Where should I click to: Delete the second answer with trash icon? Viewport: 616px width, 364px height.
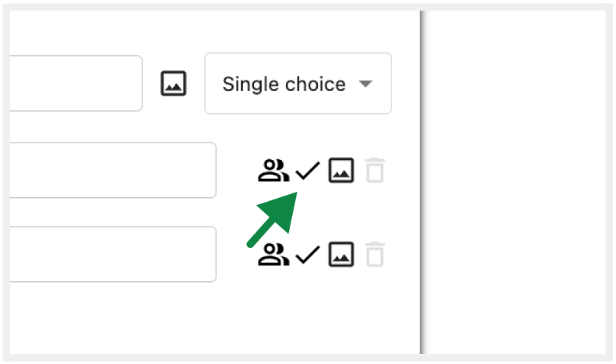[375, 255]
